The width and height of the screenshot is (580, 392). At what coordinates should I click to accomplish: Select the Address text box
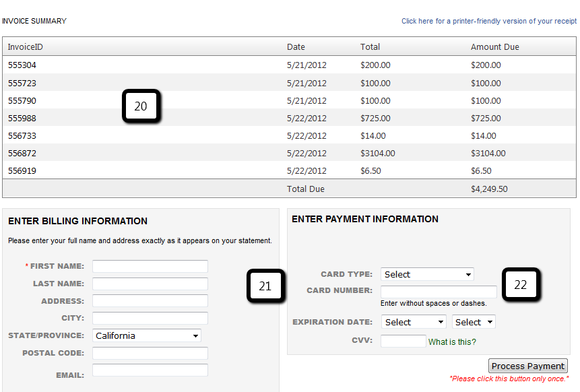coord(150,301)
